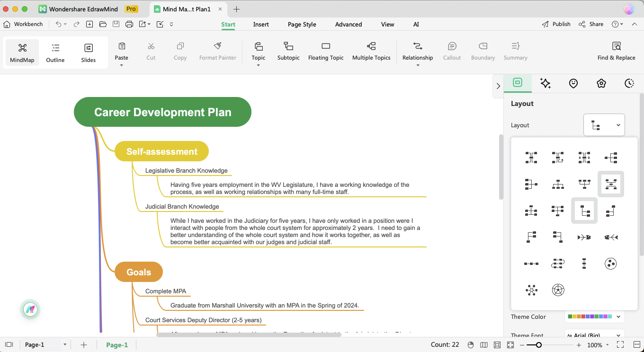644x352 pixels.
Task: Open Find & Replace
Action: point(616,52)
